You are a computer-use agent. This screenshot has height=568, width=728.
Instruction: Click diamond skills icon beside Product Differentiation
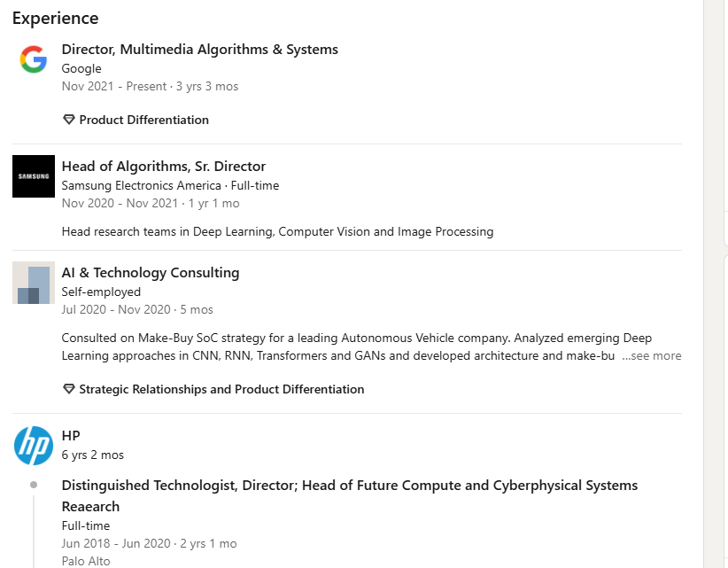point(69,120)
